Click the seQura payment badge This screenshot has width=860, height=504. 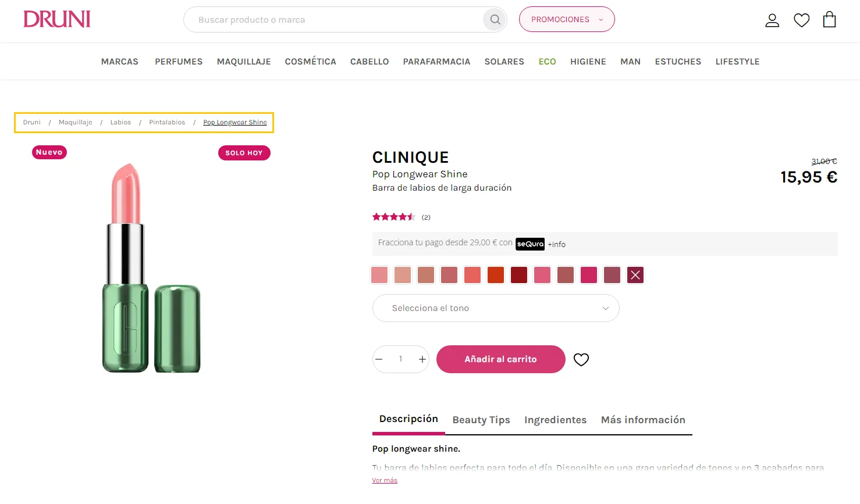point(529,244)
